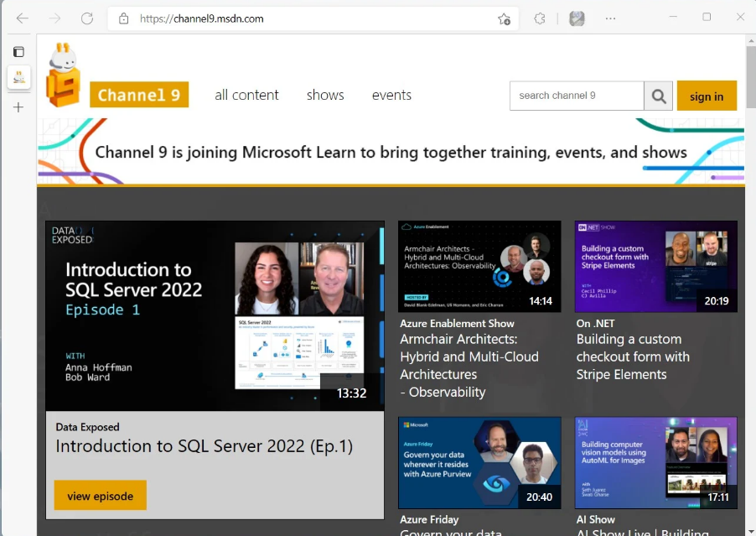Click the tab overview icon in the sidebar

click(18, 50)
